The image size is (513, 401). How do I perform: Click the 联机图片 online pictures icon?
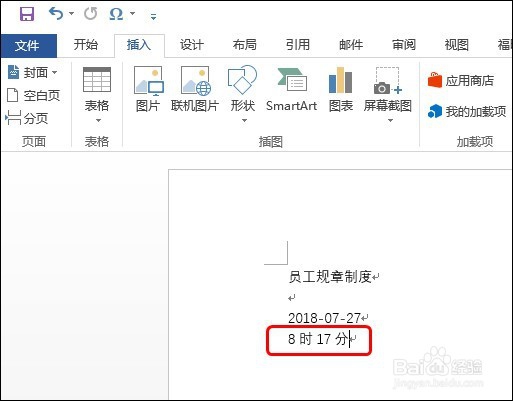195,80
